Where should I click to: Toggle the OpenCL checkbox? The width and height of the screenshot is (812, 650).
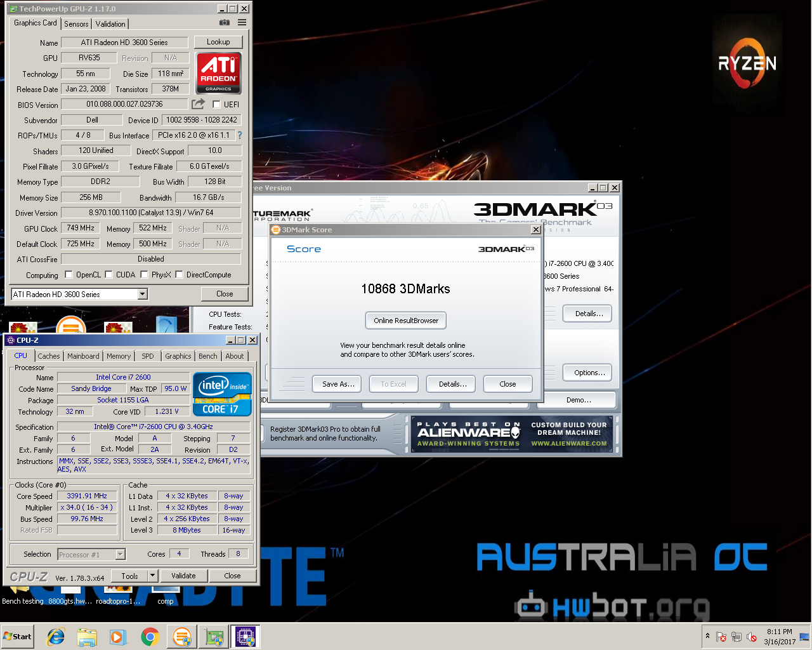click(69, 275)
